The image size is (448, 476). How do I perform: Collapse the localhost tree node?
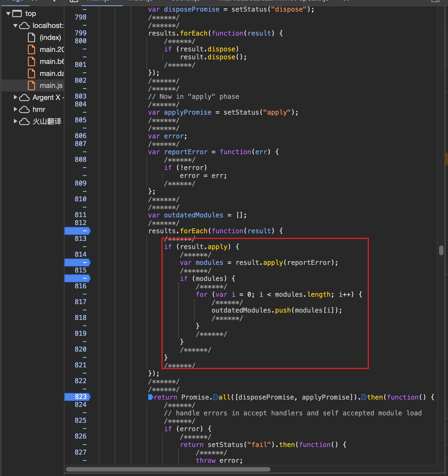pos(15,26)
